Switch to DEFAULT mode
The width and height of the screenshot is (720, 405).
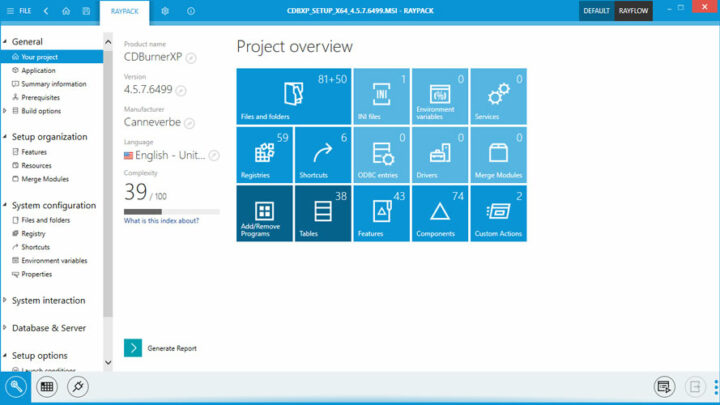596,10
